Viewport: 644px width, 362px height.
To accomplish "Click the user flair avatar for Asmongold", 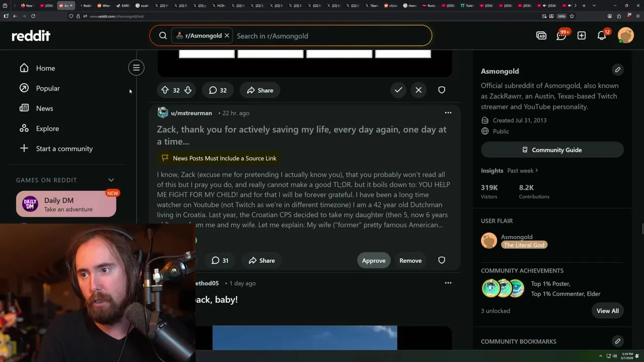I will click(489, 241).
